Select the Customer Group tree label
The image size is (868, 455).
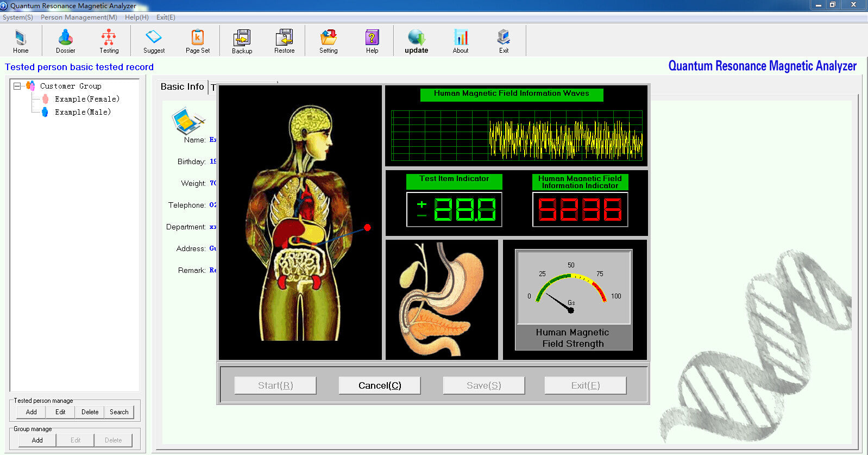[x=71, y=86]
